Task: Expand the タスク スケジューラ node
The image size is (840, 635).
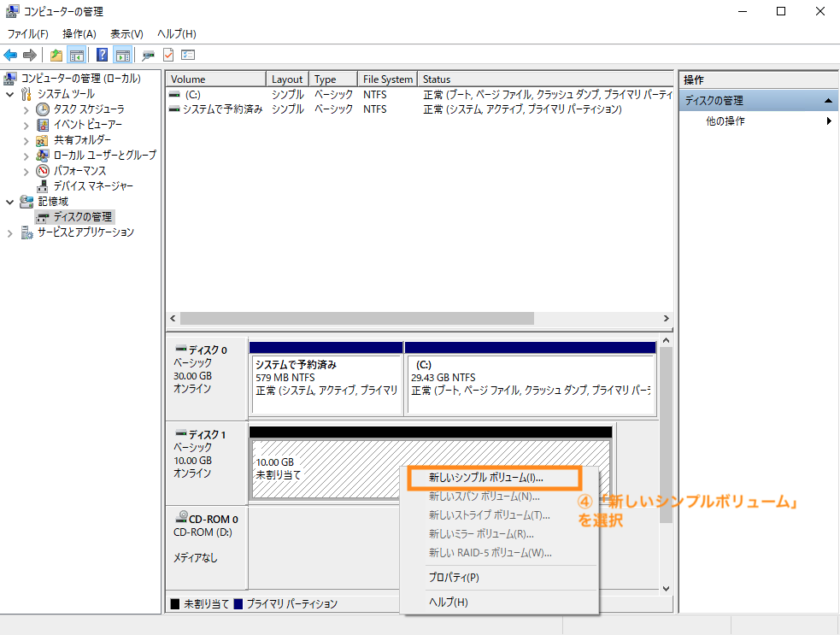Action: (x=26, y=110)
